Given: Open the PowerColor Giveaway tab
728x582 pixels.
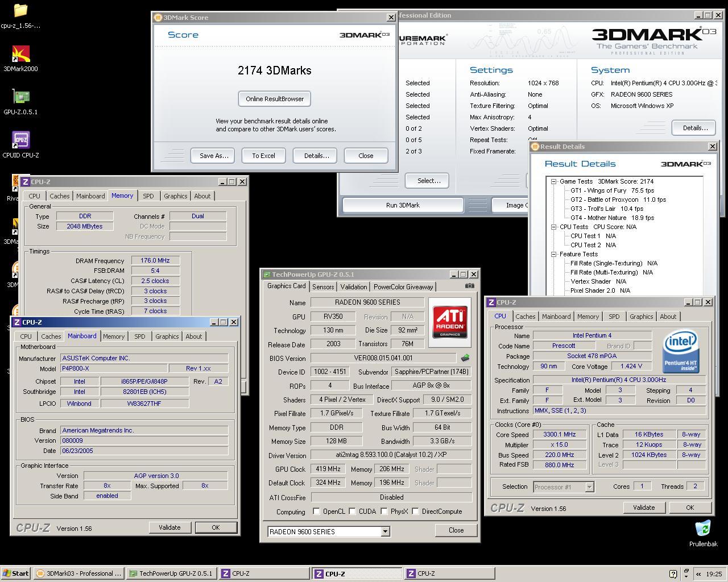Looking at the screenshot, I should coord(403,287).
